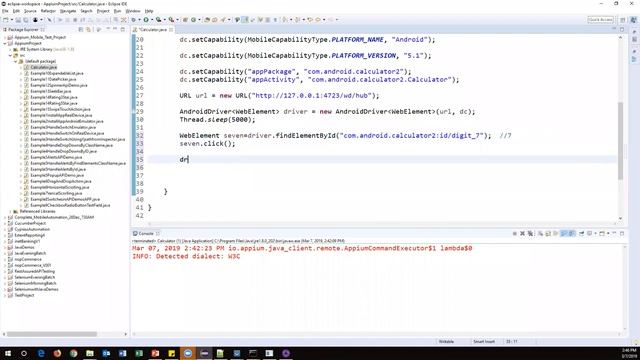Expand the CypressAutomation project node
Viewport: 640px width, 360px height.
[5, 229]
